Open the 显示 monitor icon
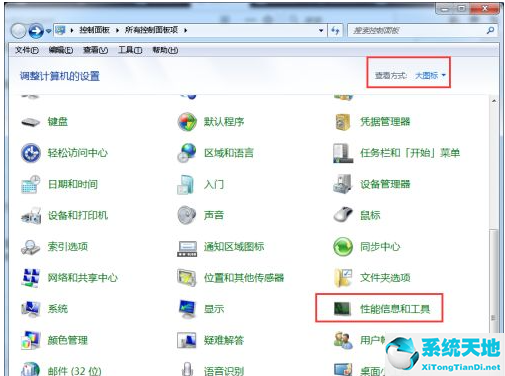This screenshot has width=505, height=376. coord(187,309)
